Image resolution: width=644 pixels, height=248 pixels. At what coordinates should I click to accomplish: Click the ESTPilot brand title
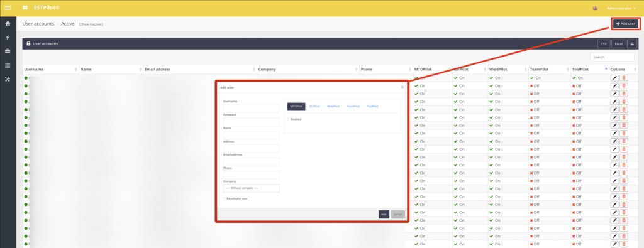(x=47, y=8)
